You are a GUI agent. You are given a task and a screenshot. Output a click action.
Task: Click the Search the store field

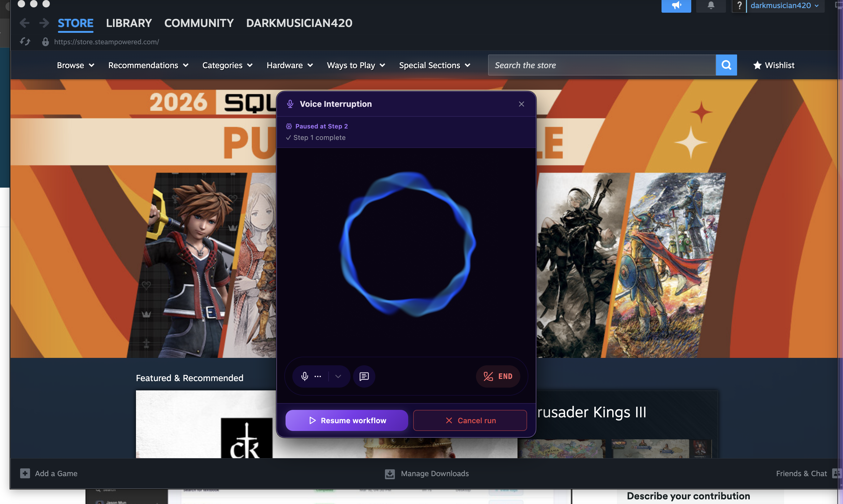click(601, 65)
